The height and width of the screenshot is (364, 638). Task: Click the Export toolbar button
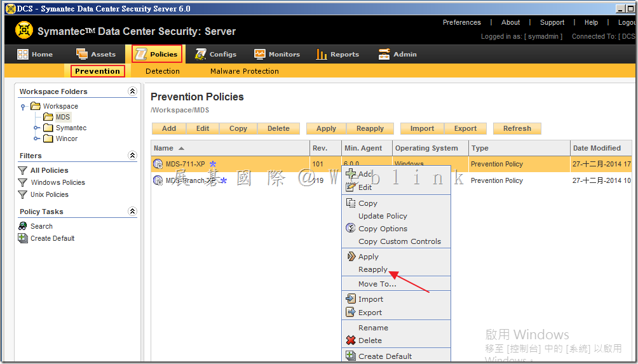[x=466, y=128]
